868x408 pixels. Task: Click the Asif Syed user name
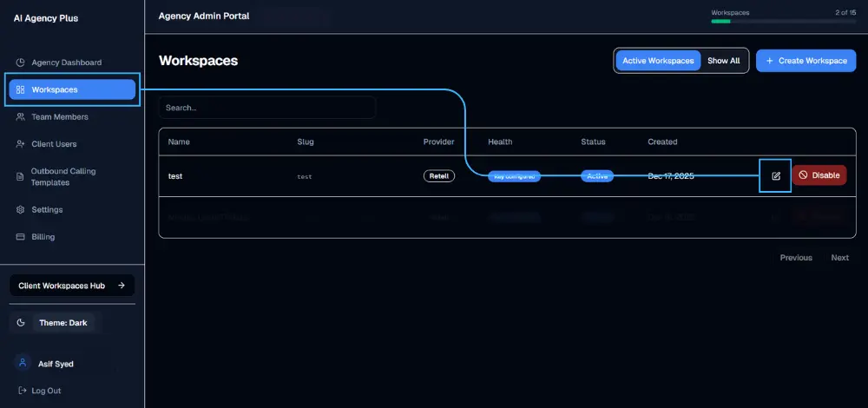(x=56, y=364)
